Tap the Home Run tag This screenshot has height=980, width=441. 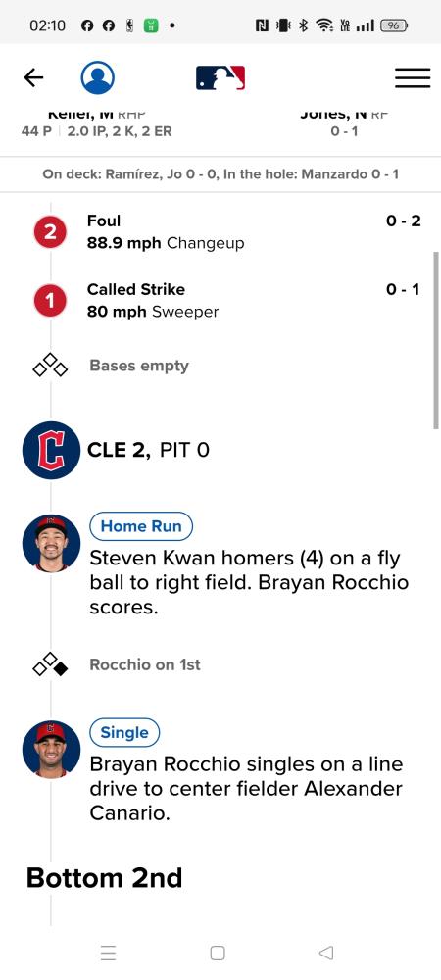[141, 526]
